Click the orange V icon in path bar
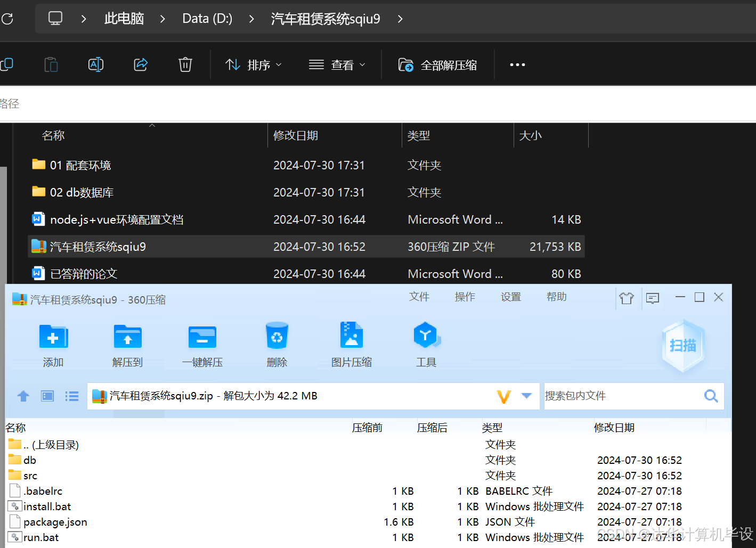 pos(503,396)
